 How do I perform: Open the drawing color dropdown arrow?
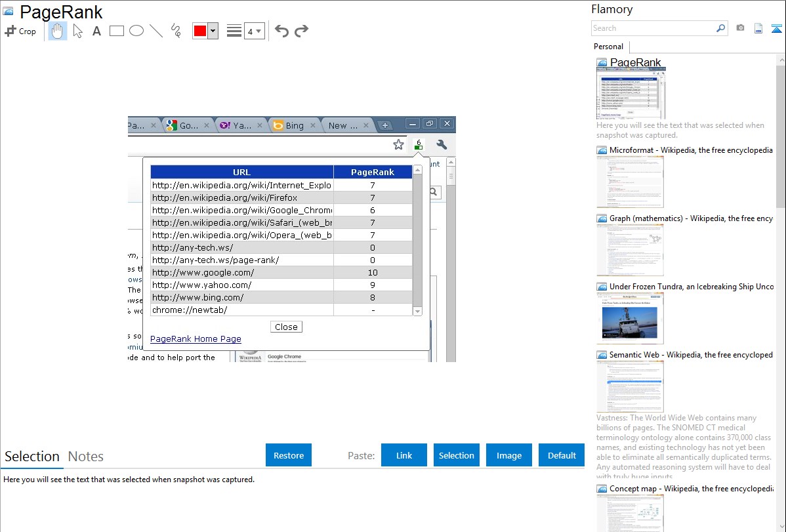[213, 31]
